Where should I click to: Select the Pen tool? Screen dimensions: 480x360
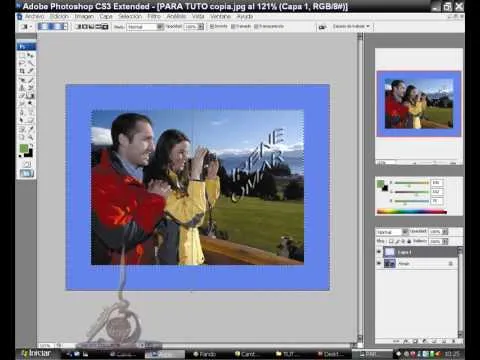pyautogui.click(x=22, y=112)
